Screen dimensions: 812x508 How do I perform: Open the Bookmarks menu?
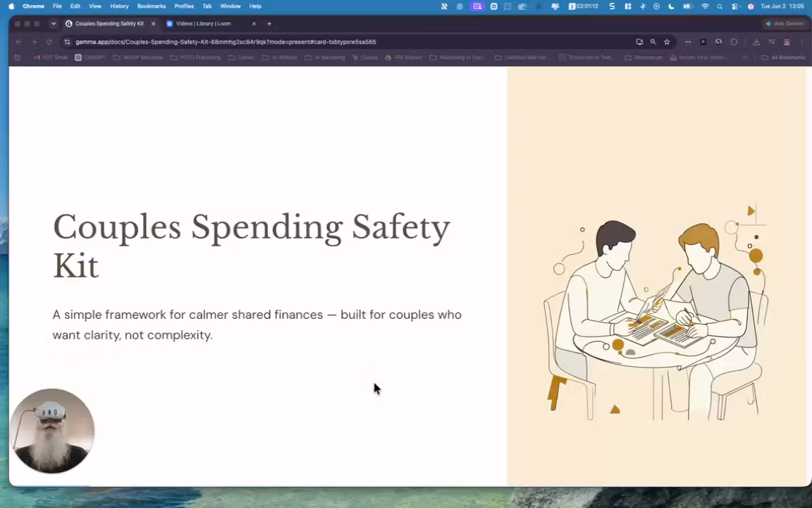coord(152,6)
